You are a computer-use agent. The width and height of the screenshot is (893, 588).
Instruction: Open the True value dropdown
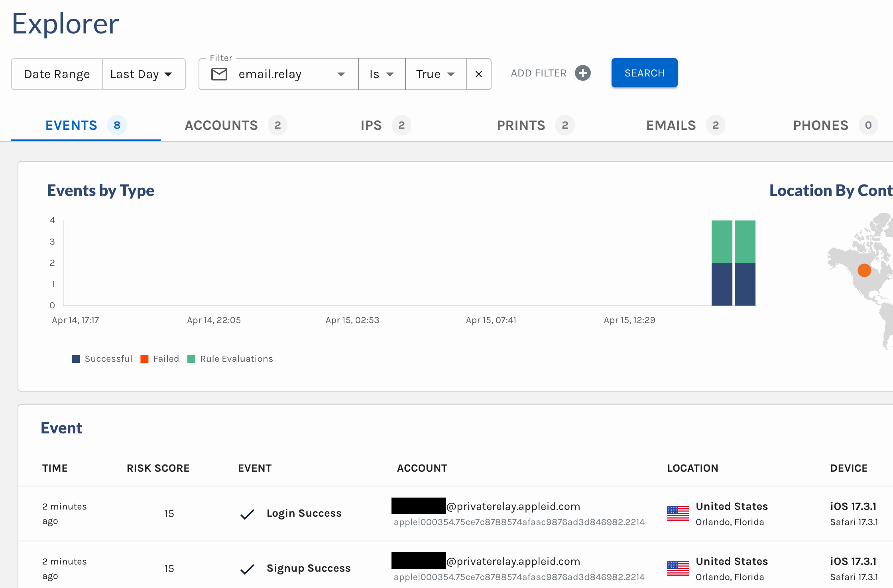click(x=436, y=74)
